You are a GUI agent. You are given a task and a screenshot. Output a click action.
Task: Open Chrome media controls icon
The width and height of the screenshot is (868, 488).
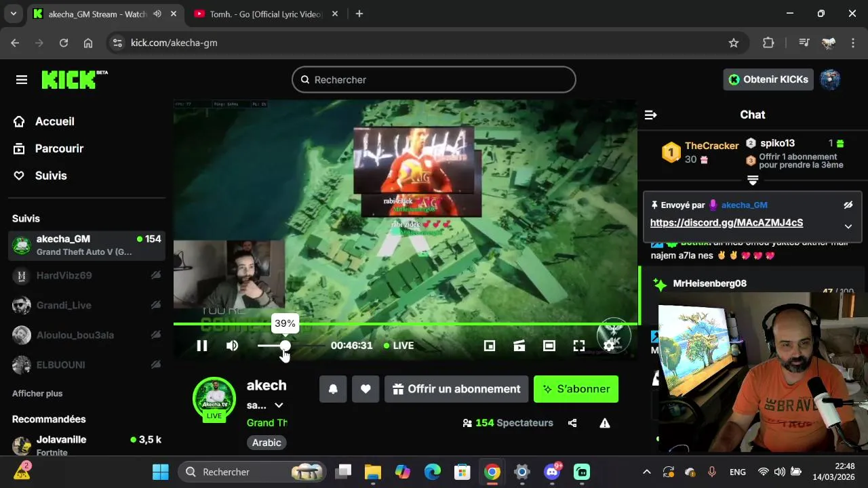tap(804, 43)
